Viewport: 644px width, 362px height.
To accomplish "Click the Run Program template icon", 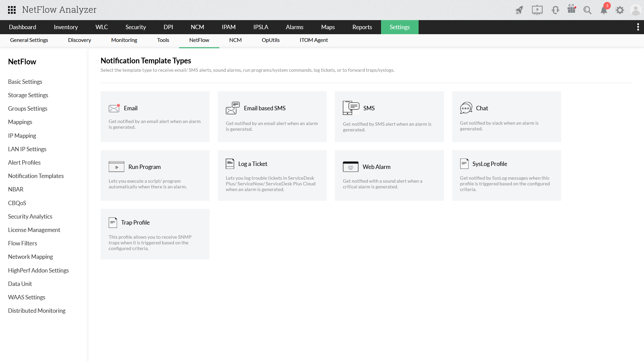I will click(116, 167).
